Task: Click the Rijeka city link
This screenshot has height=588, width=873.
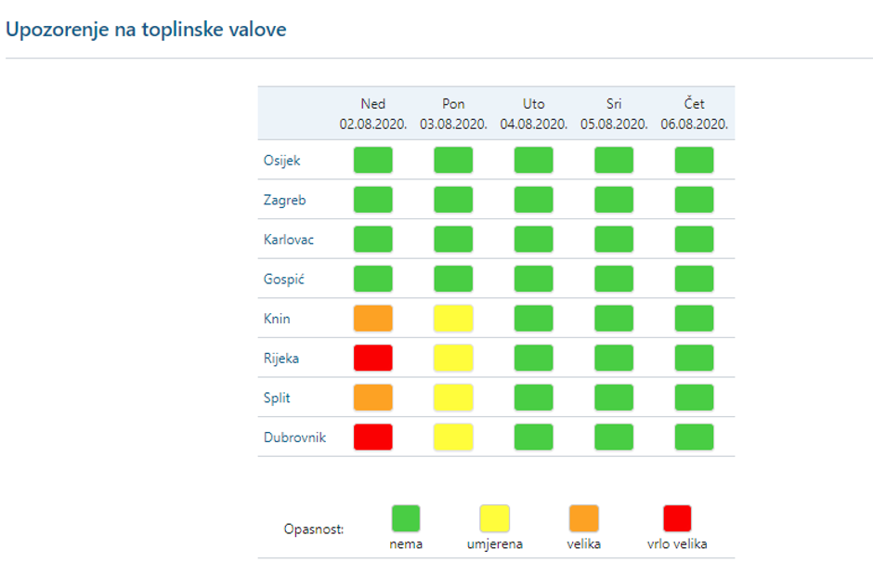Action: coord(280,358)
